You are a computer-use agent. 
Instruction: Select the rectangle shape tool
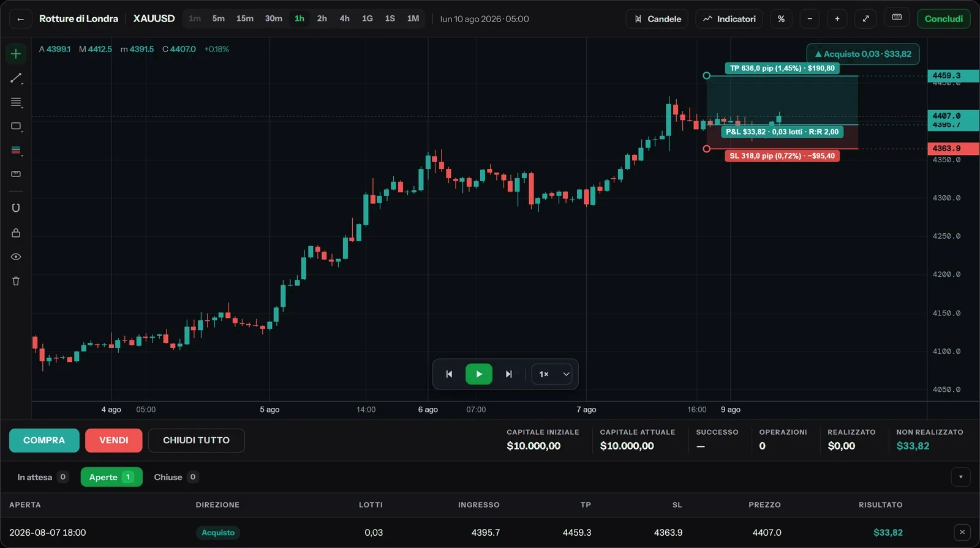pyautogui.click(x=16, y=126)
